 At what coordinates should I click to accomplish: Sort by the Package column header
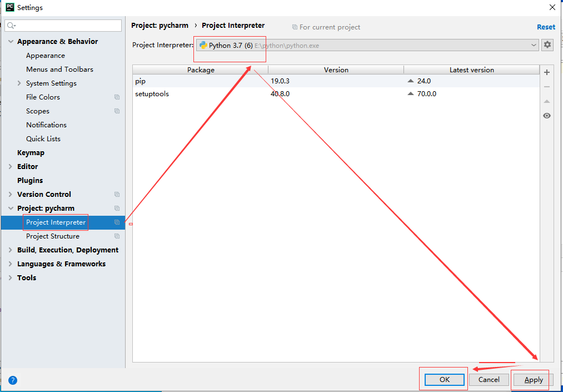tap(201, 70)
